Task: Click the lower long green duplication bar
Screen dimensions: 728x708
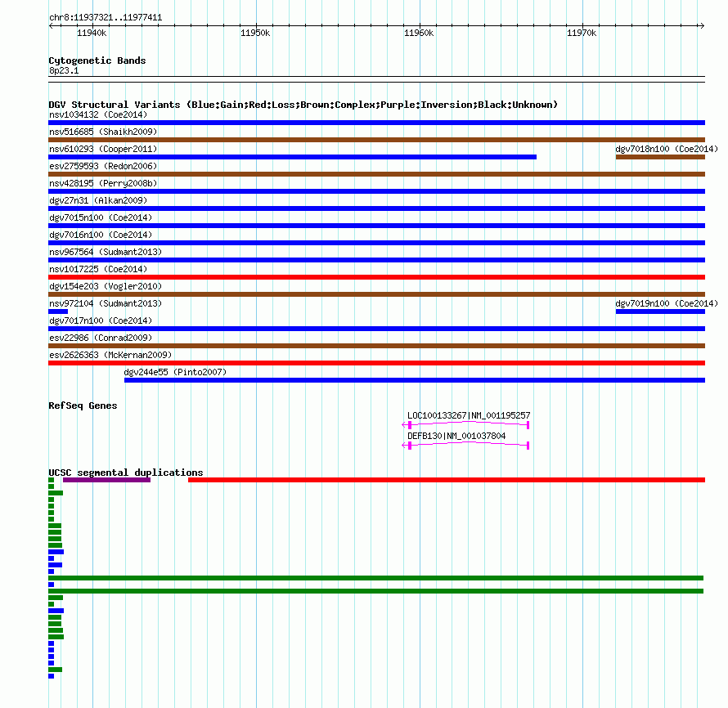Action: (x=376, y=591)
